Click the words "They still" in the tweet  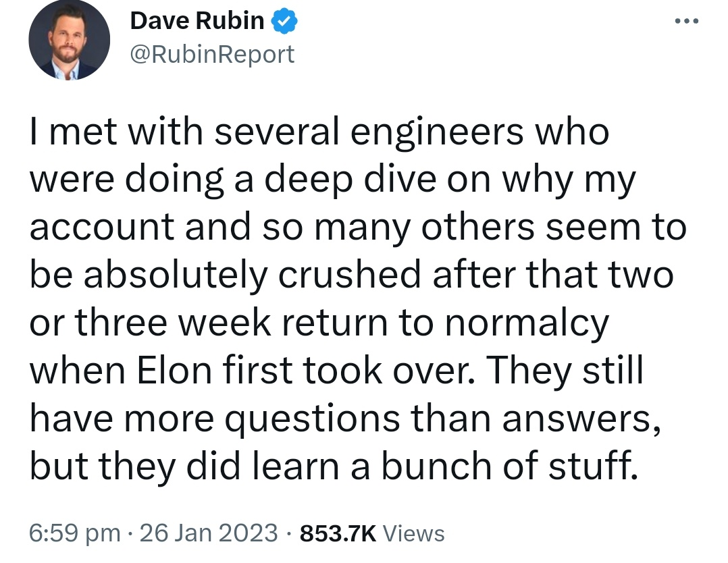coord(565,370)
